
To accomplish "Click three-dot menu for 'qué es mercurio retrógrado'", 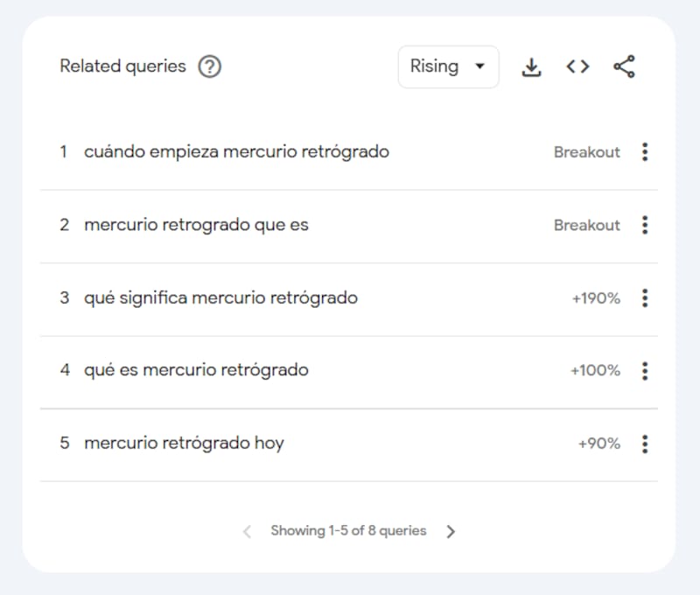I will (645, 371).
